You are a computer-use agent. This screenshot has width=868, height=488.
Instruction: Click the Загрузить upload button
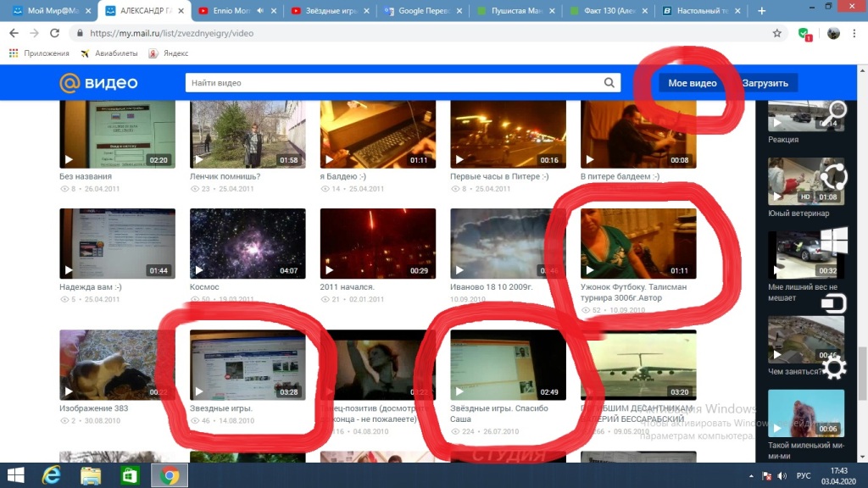pyautogui.click(x=765, y=83)
